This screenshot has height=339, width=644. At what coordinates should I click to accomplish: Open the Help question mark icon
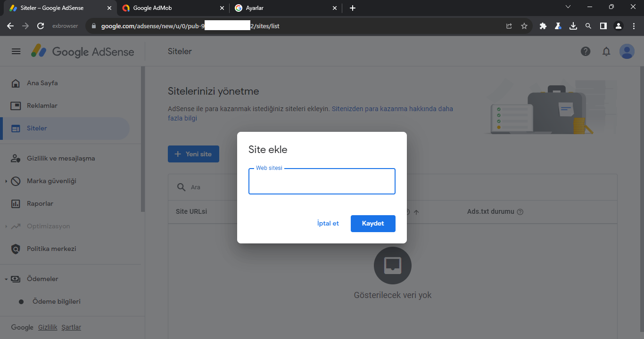click(586, 51)
